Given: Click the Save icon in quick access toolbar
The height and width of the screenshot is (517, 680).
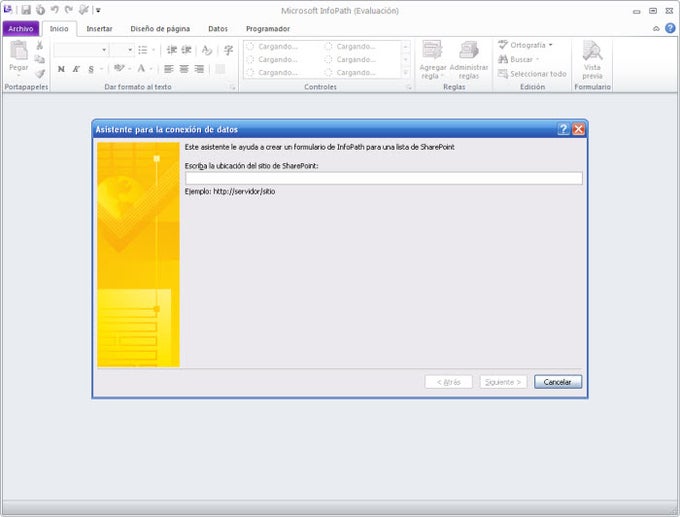Looking at the screenshot, I should [26, 10].
